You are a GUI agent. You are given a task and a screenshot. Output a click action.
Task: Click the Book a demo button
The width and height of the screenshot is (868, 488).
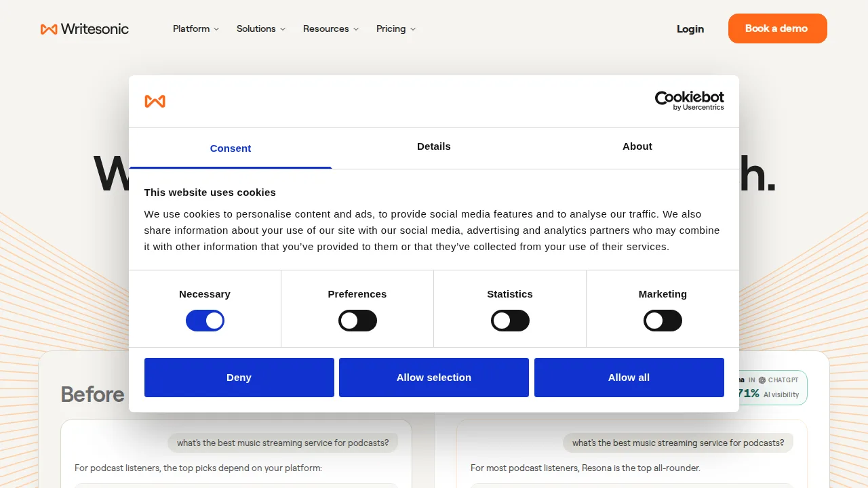pos(778,28)
